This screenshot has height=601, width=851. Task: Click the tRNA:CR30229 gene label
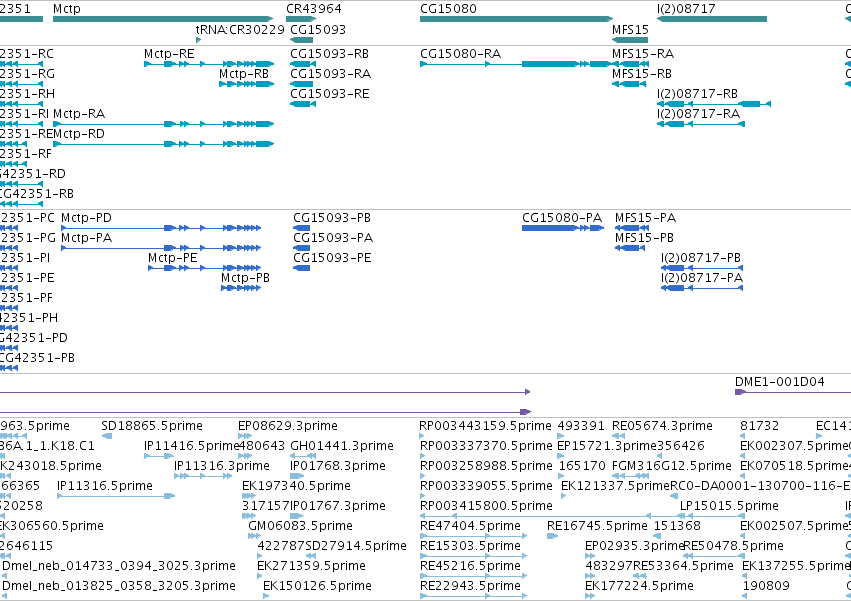coord(240,29)
